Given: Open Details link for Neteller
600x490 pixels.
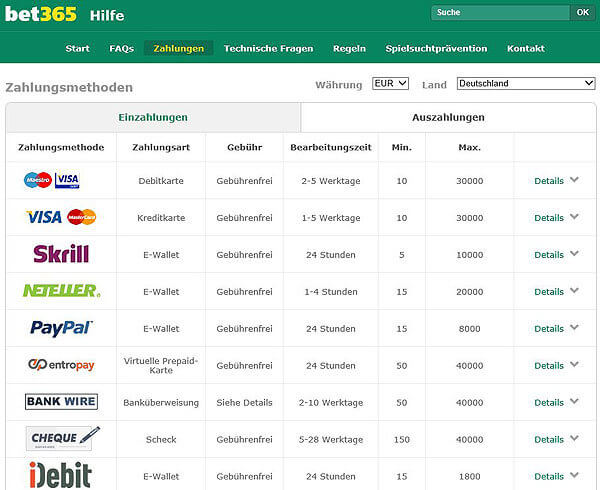Looking at the screenshot, I should tap(549, 292).
